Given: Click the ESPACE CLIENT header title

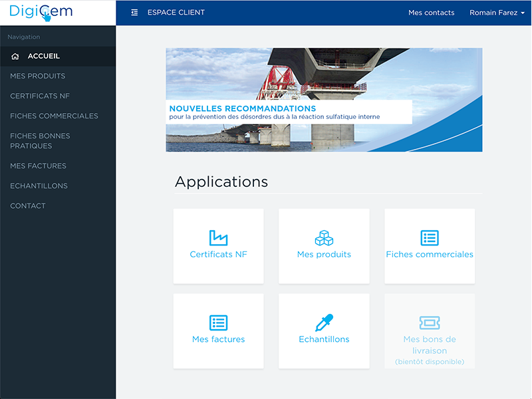Looking at the screenshot, I should click(176, 13).
